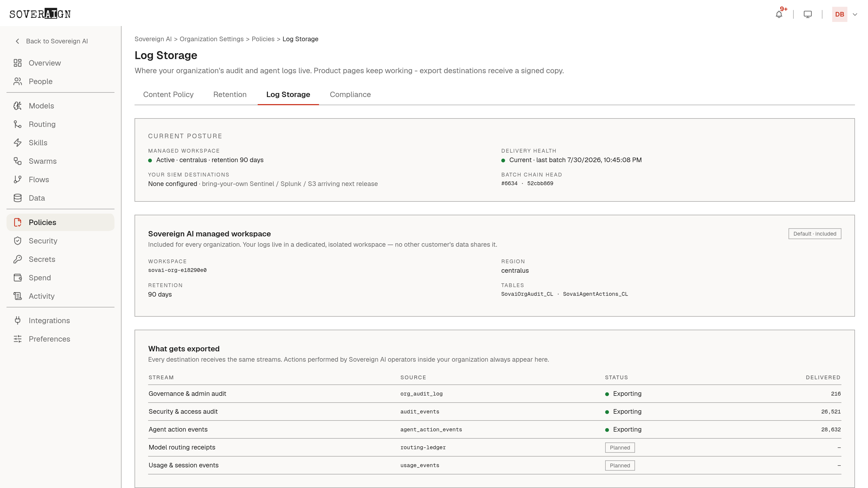868x488 pixels.
Task: Open Integrations in the sidebar
Action: coord(60,321)
